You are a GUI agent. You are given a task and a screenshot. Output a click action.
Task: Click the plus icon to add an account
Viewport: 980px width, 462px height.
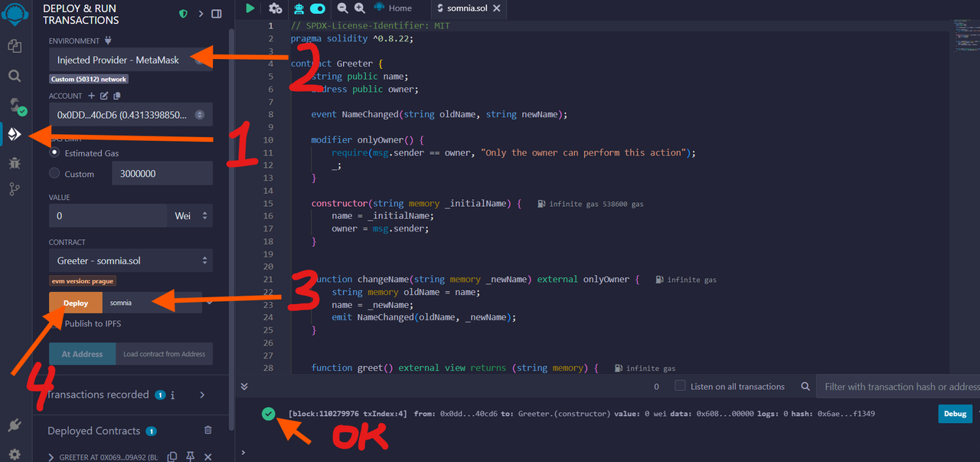[x=91, y=96]
